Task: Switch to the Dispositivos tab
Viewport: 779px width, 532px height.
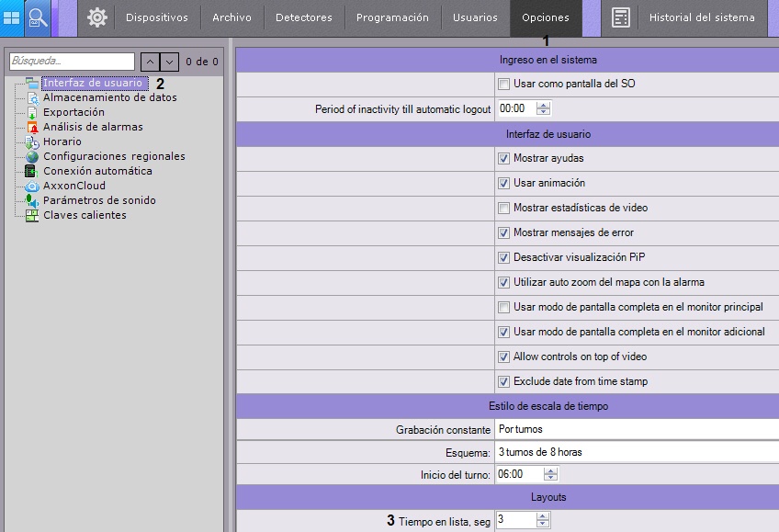Action: (x=156, y=17)
